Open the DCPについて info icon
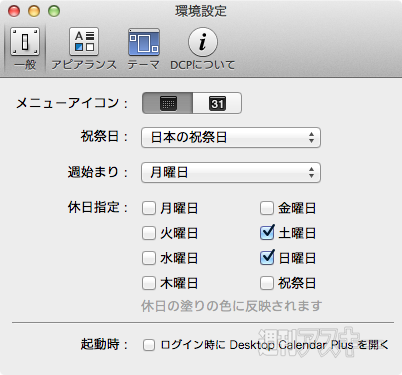 203,49
